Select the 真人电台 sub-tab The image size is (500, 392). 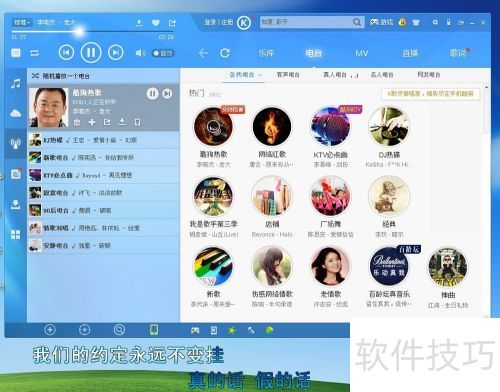pos(335,75)
